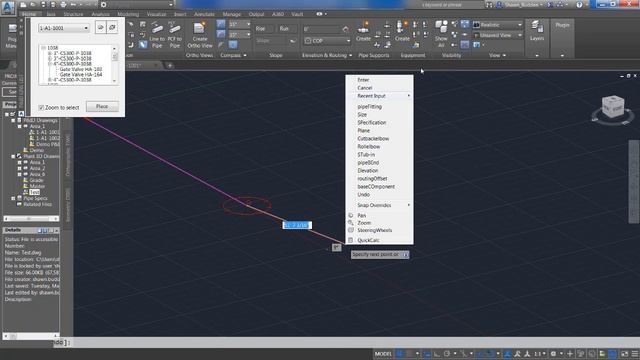
Task: Toggle compass snaps beside the first angle dropdown
Action: coord(221,24)
